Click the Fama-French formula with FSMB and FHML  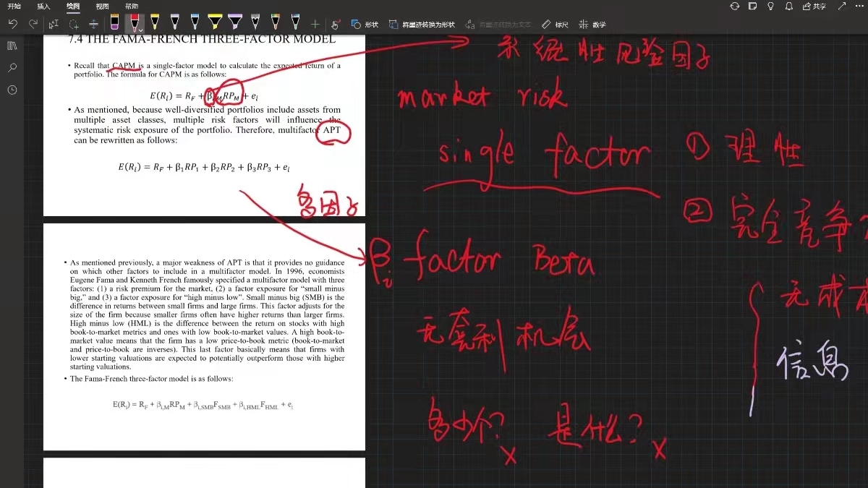click(203, 406)
